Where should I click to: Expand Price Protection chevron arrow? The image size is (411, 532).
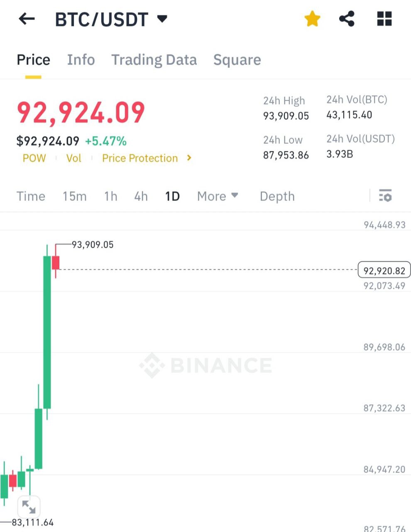click(189, 158)
